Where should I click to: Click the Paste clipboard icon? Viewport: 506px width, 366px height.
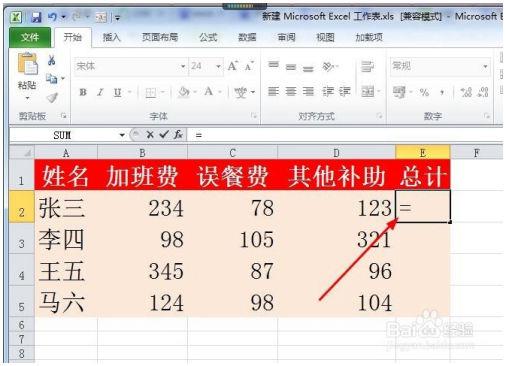[x=27, y=64]
